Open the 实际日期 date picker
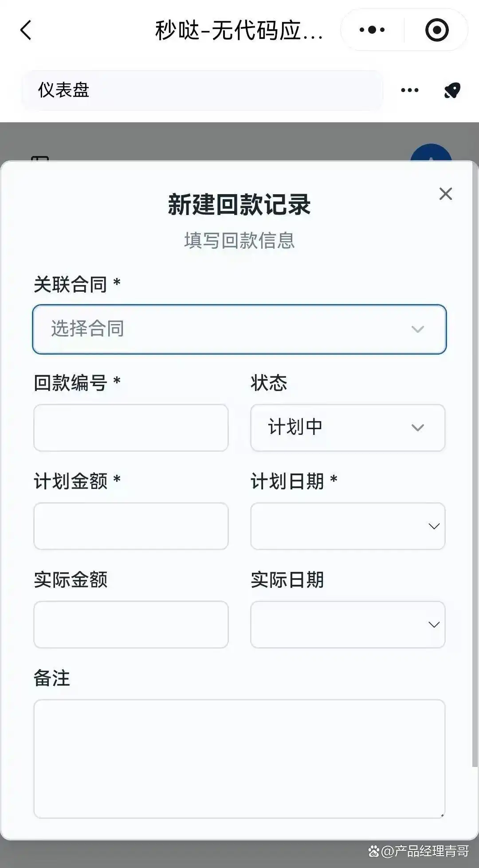This screenshot has height=868, width=479. coord(347,625)
